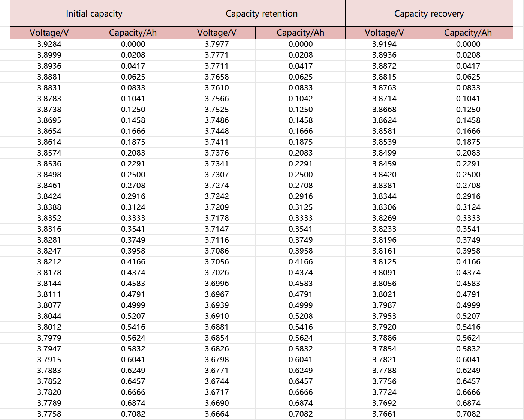Select the voltage cell 3.6826
Screen dimensions: 524x420
[217, 349]
